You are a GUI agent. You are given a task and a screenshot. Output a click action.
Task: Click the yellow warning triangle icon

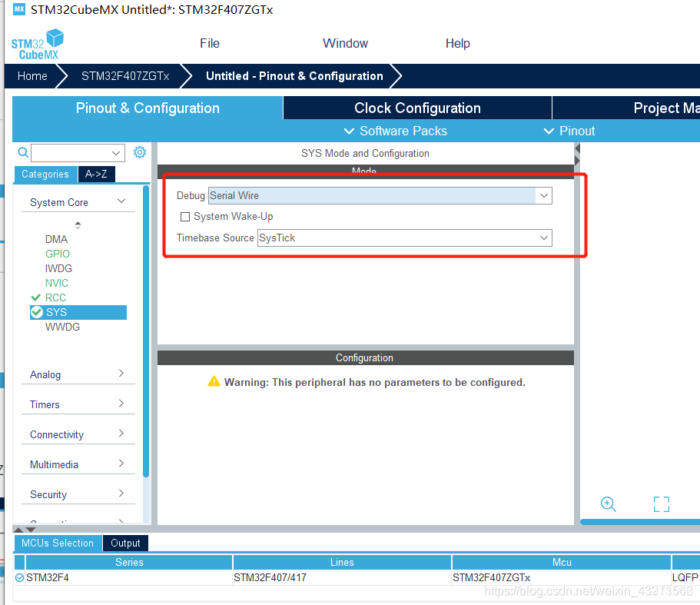pos(214,382)
